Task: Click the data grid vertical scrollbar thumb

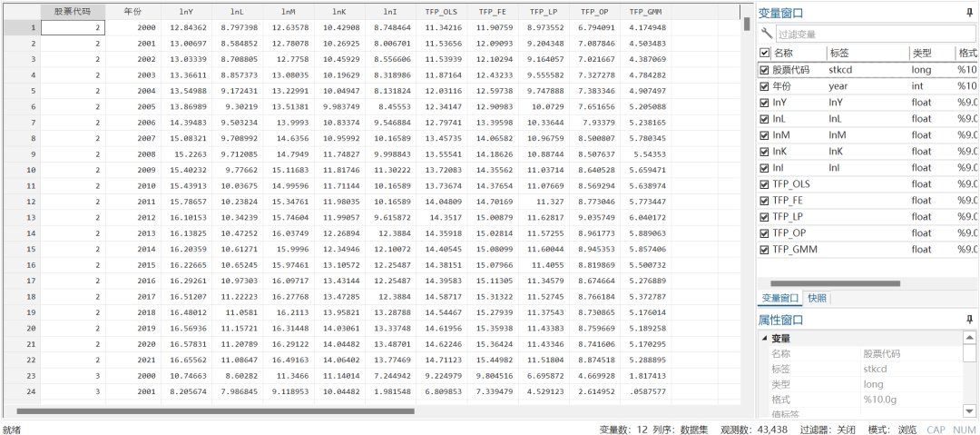Action: tap(747, 24)
